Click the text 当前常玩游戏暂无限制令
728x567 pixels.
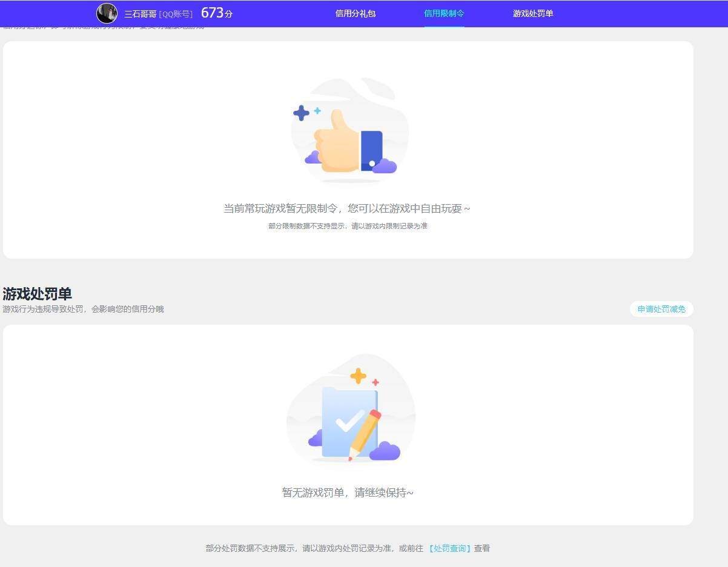(x=280, y=208)
